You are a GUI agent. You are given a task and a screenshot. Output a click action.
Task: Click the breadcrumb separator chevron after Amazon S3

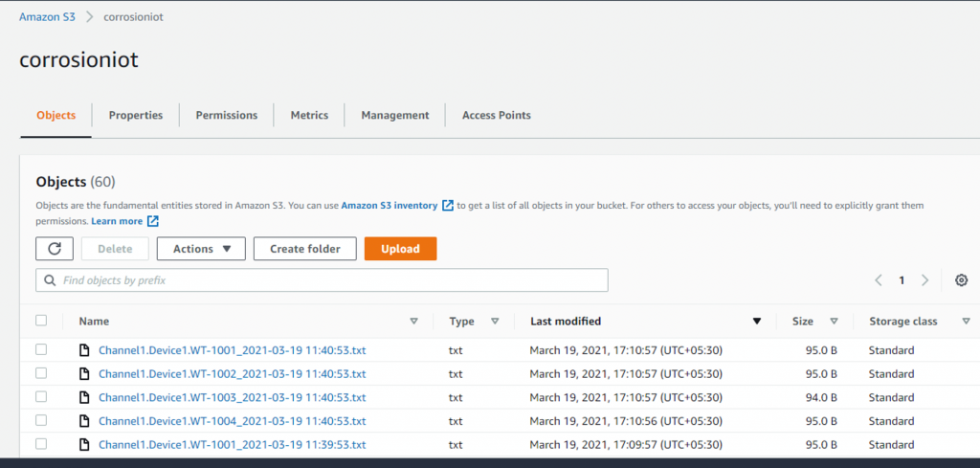[x=89, y=17]
